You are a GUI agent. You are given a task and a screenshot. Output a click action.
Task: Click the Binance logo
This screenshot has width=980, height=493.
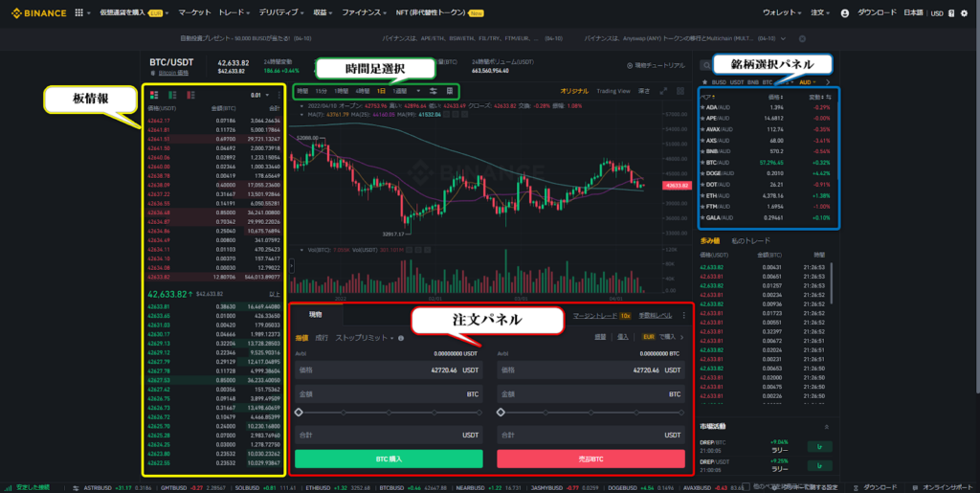pyautogui.click(x=38, y=12)
